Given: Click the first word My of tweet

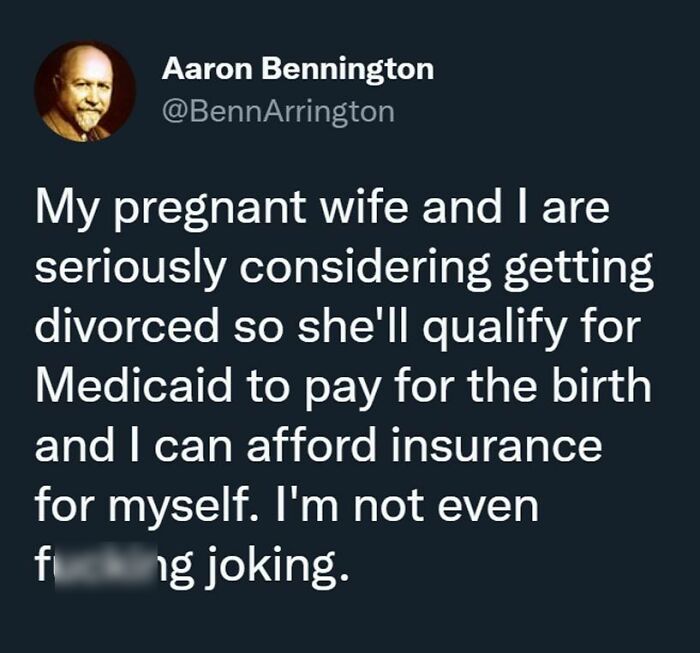Looking at the screenshot, I should pos(67,210).
